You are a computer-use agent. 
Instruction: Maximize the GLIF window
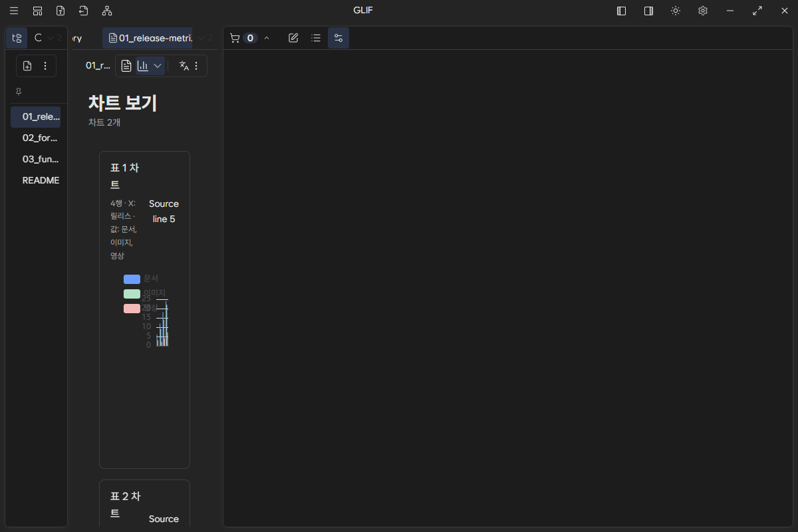tap(757, 11)
